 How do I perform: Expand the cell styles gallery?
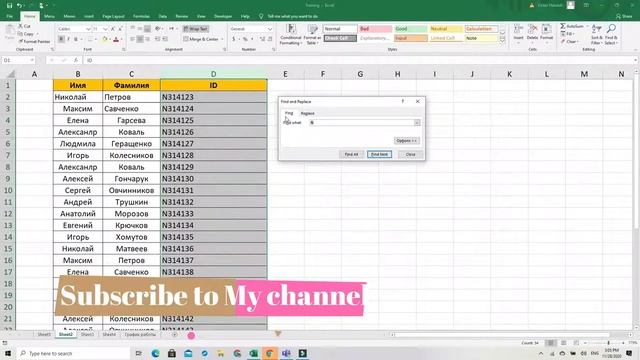pos(502,40)
